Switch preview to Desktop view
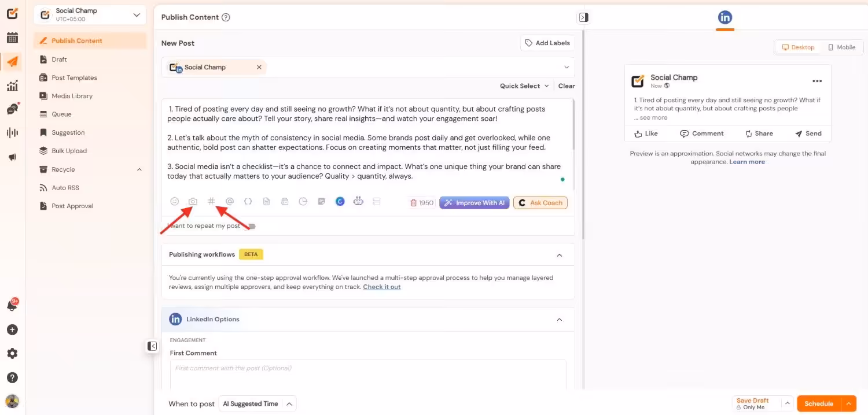 pos(798,47)
